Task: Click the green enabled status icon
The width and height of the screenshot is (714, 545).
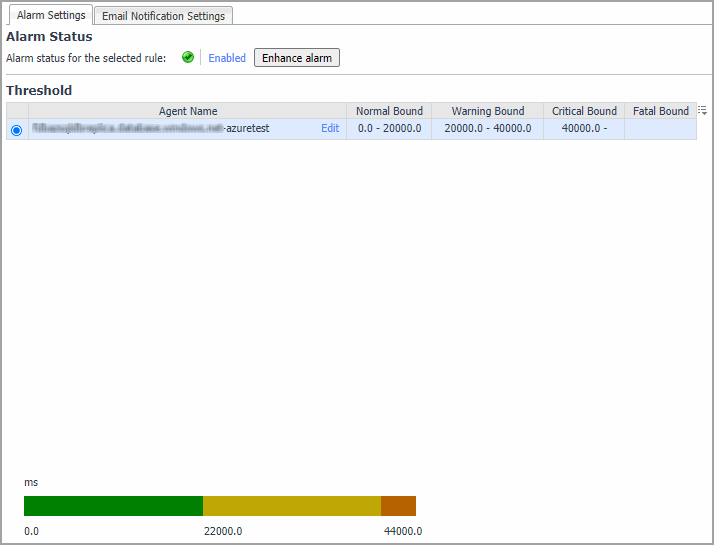Action: pyautogui.click(x=188, y=57)
